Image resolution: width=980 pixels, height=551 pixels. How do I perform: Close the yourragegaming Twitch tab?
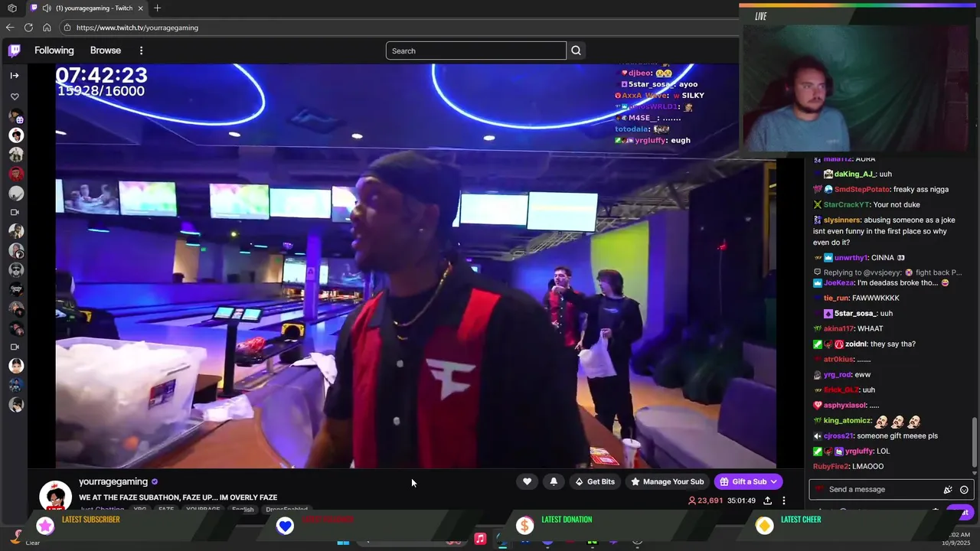click(x=141, y=8)
